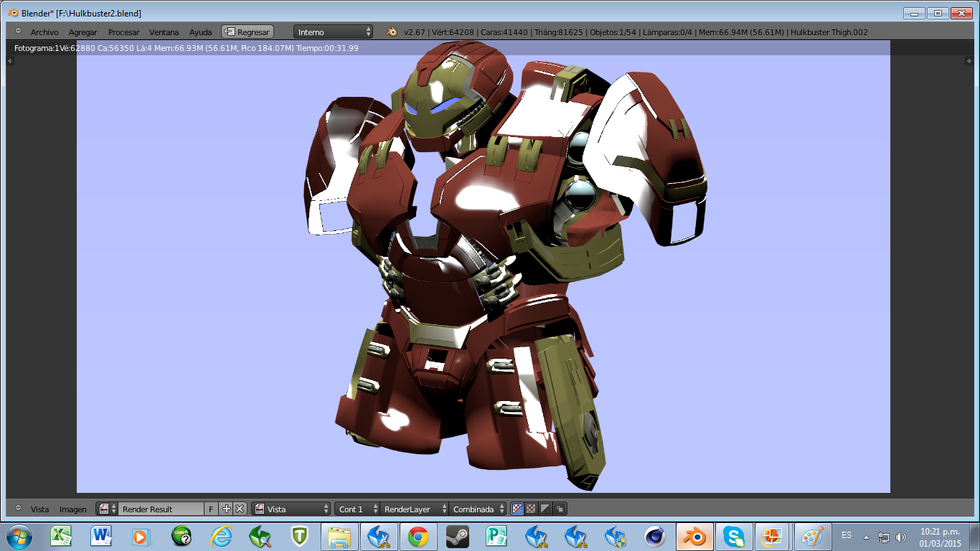The image size is (980, 551).
Task: Click the green T shield taskbar icon
Action: [x=300, y=537]
